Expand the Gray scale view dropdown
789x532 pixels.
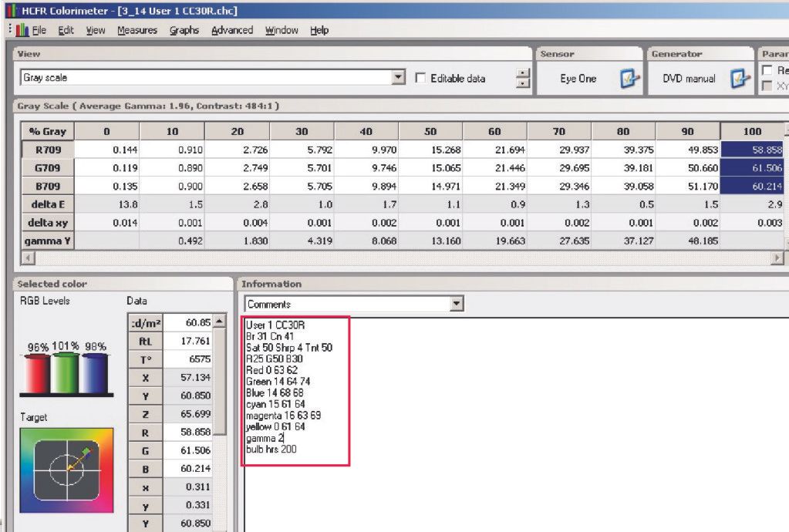(x=398, y=77)
